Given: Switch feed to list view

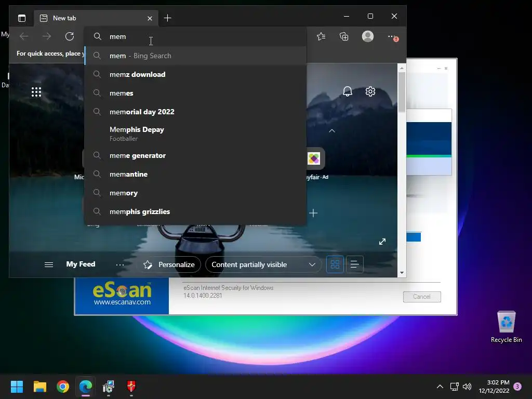Looking at the screenshot, I should tap(354, 264).
